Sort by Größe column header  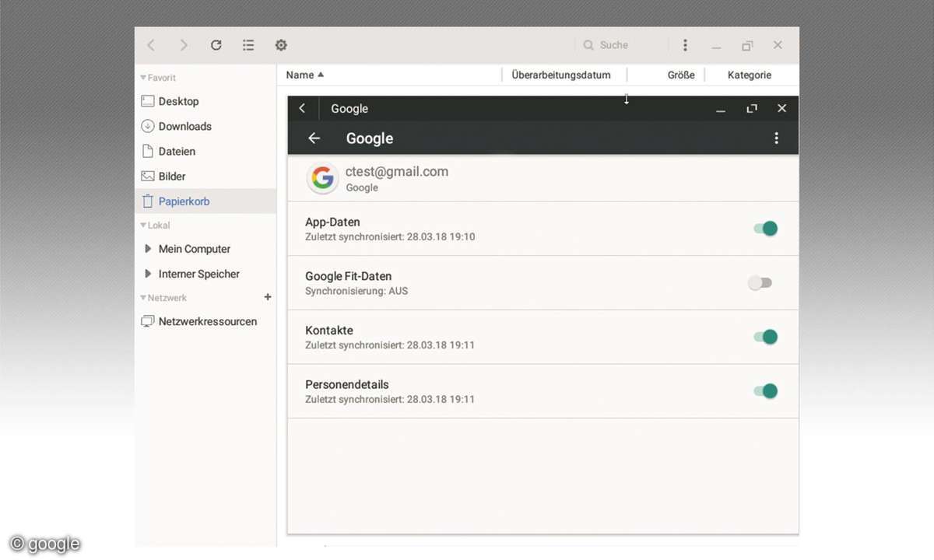coord(681,75)
